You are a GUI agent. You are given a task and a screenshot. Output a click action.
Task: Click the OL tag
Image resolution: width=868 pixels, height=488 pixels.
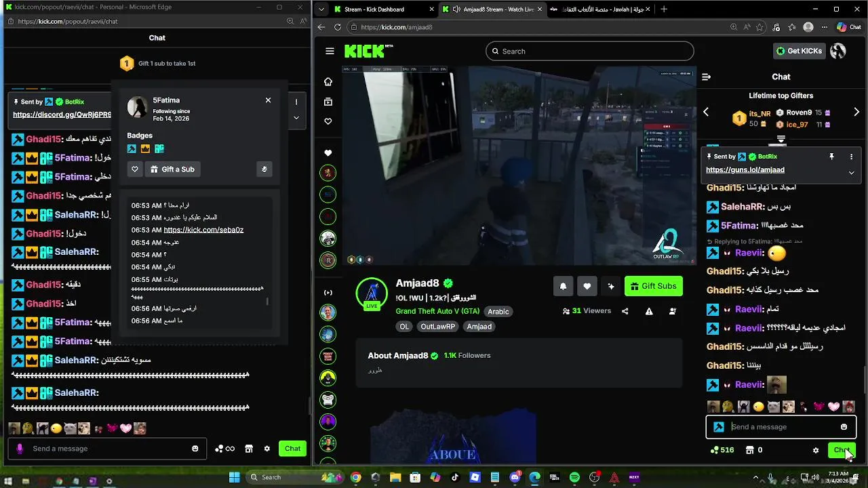point(404,327)
